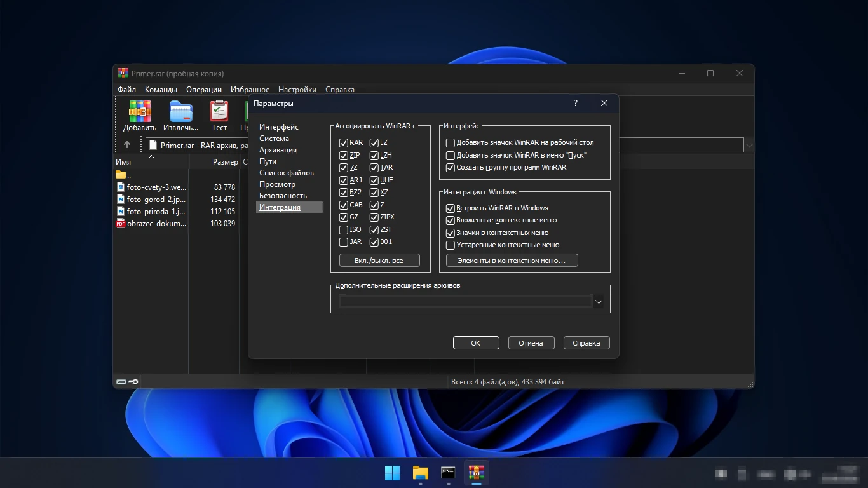Click the document icon in the address bar

pyautogui.click(x=153, y=145)
